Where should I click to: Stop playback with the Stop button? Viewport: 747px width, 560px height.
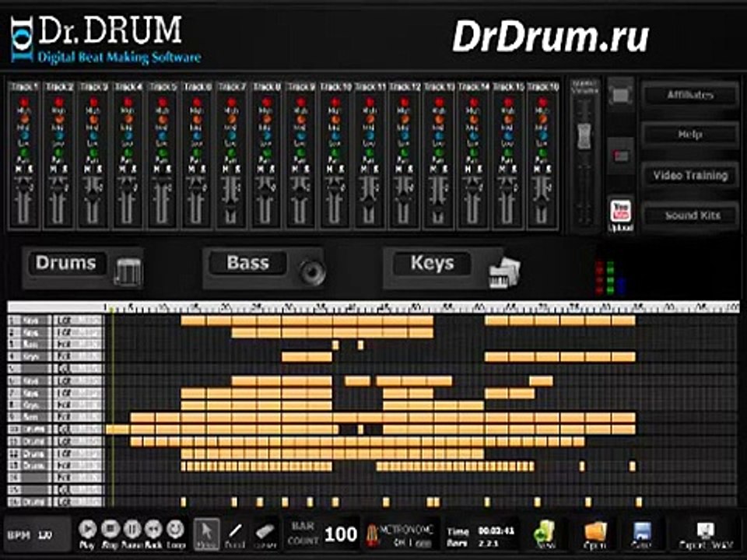(x=110, y=529)
